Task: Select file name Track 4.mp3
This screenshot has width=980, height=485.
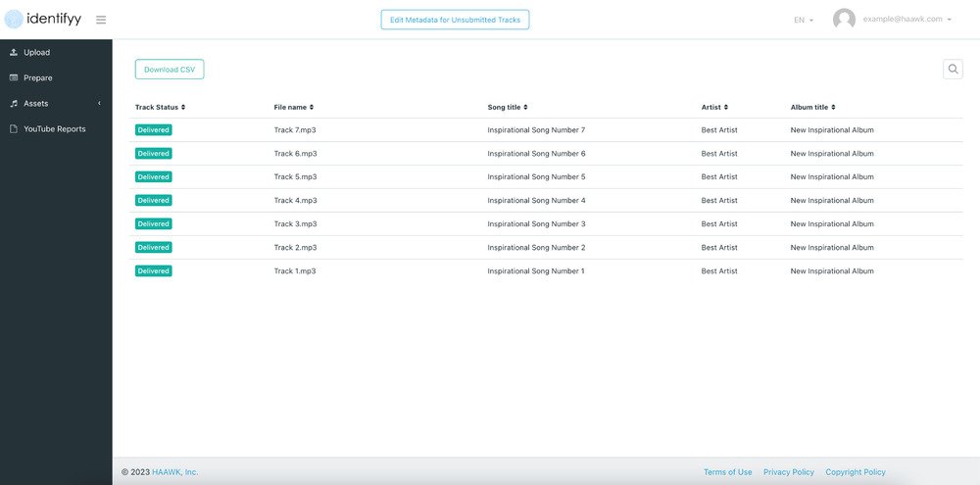Action: pyautogui.click(x=295, y=201)
